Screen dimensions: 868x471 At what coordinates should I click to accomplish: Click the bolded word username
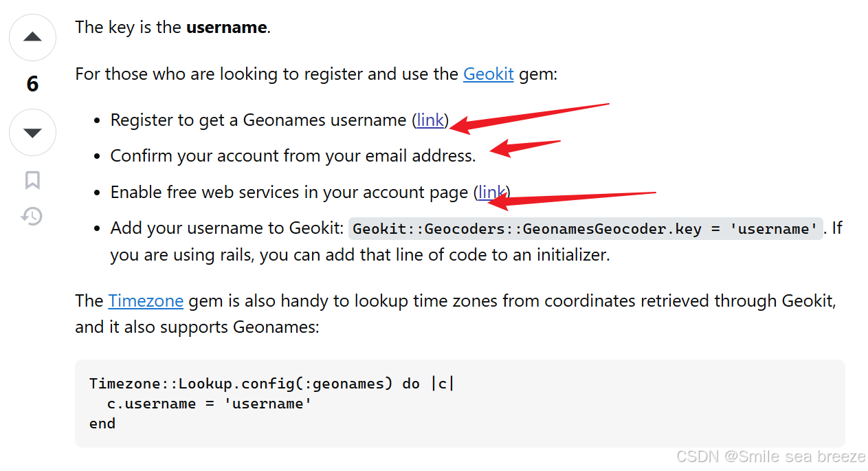tap(226, 27)
